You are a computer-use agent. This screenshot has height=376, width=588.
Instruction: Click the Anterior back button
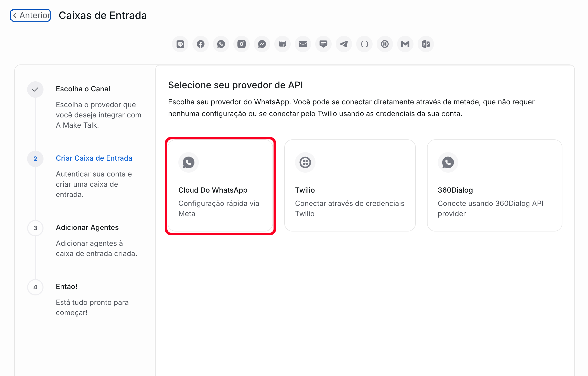[x=30, y=15]
